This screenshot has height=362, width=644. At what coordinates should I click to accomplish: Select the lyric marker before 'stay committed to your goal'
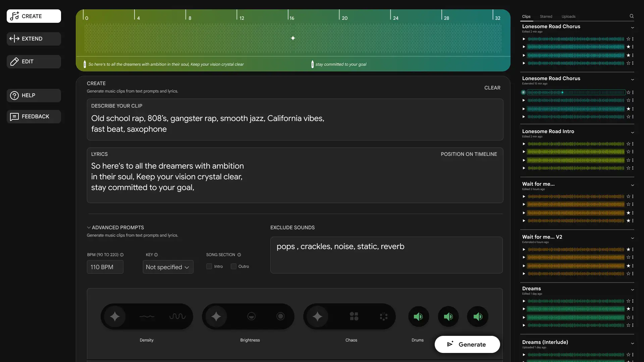[x=312, y=64]
